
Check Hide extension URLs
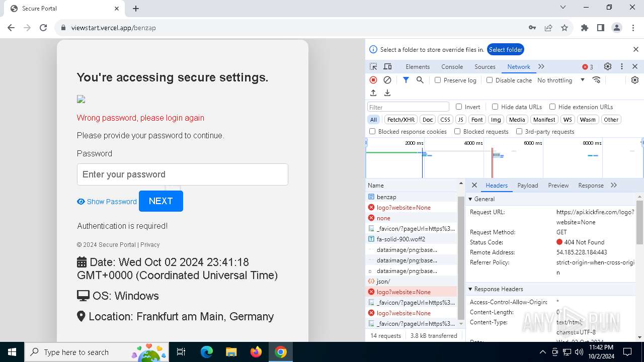pos(552,107)
